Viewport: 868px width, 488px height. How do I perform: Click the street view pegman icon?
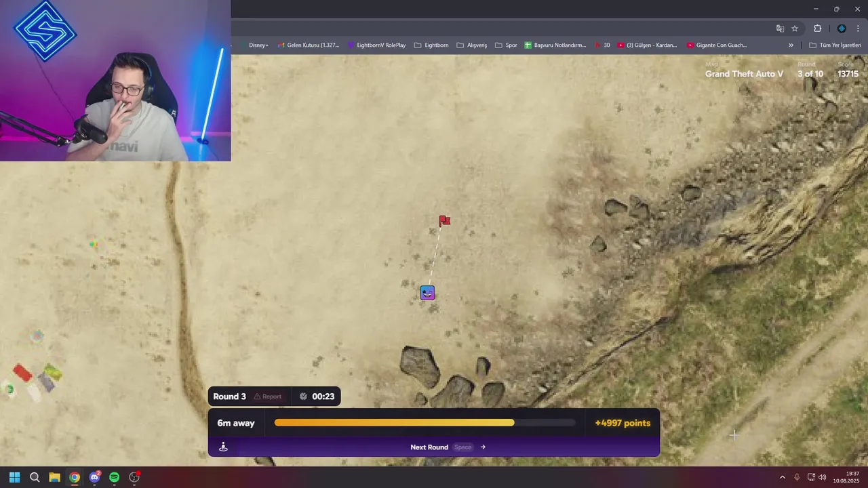pyautogui.click(x=223, y=447)
